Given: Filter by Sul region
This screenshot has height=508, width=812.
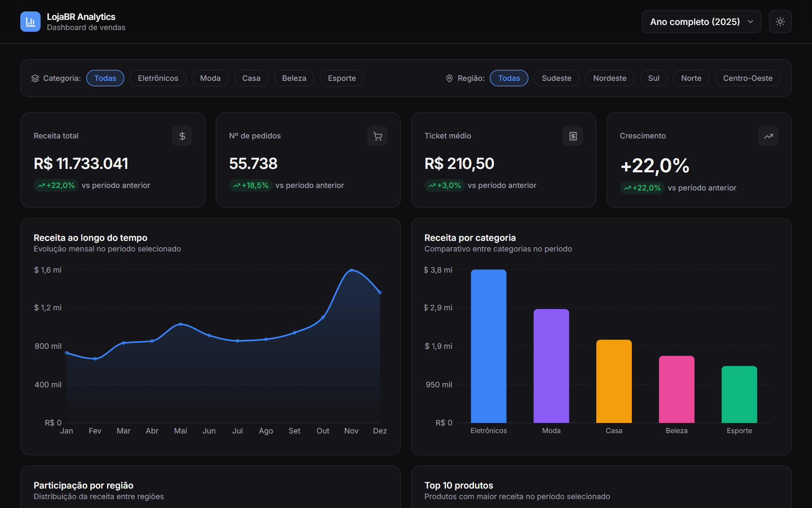Looking at the screenshot, I should coord(654,78).
